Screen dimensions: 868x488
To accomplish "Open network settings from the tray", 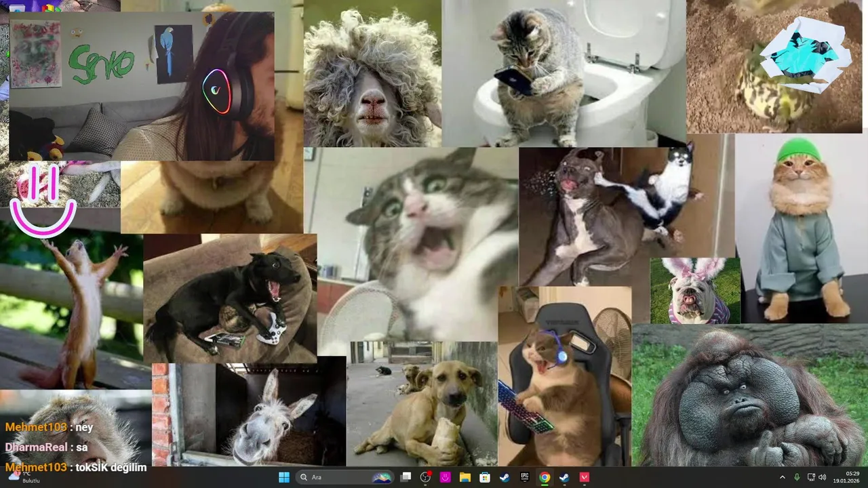I will point(811,477).
